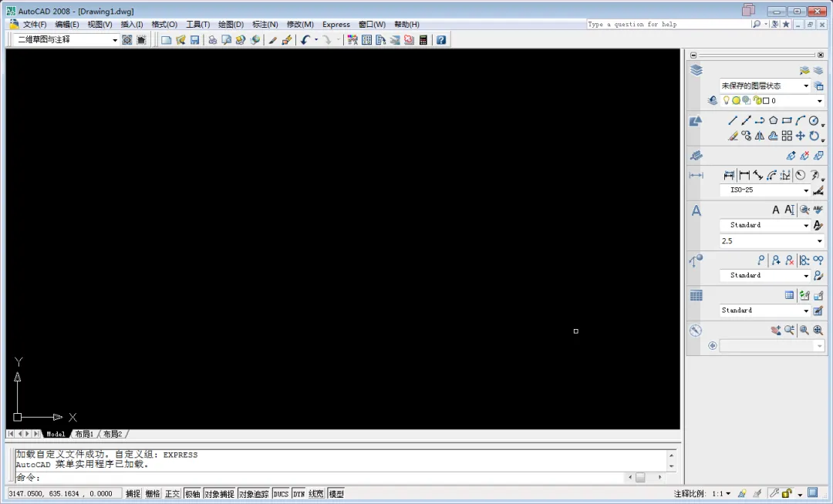Open Help question mark icon
Viewport: 833px width, 504px height.
441,40
